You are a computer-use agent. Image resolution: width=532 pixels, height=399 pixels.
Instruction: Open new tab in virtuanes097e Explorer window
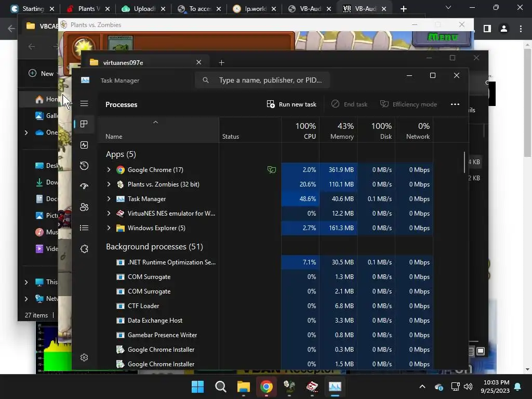(x=221, y=62)
